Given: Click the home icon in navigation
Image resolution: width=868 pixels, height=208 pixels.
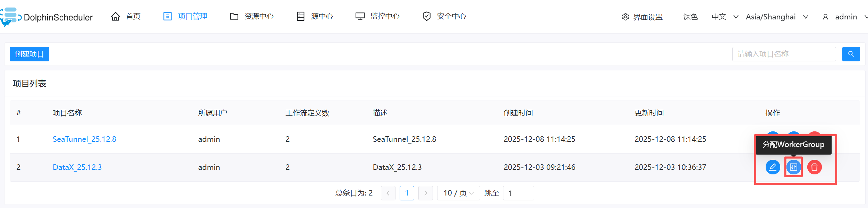Looking at the screenshot, I should click(116, 16).
